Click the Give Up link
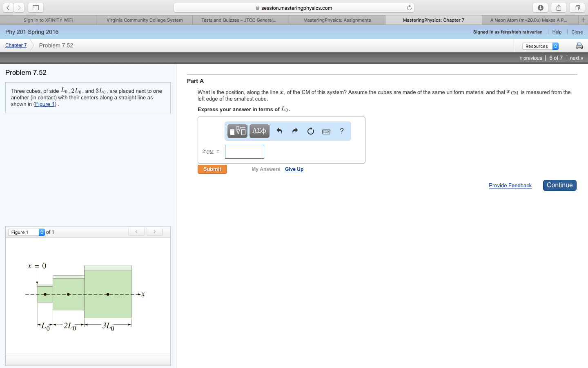The image size is (588, 368). (x=294, y=169)
